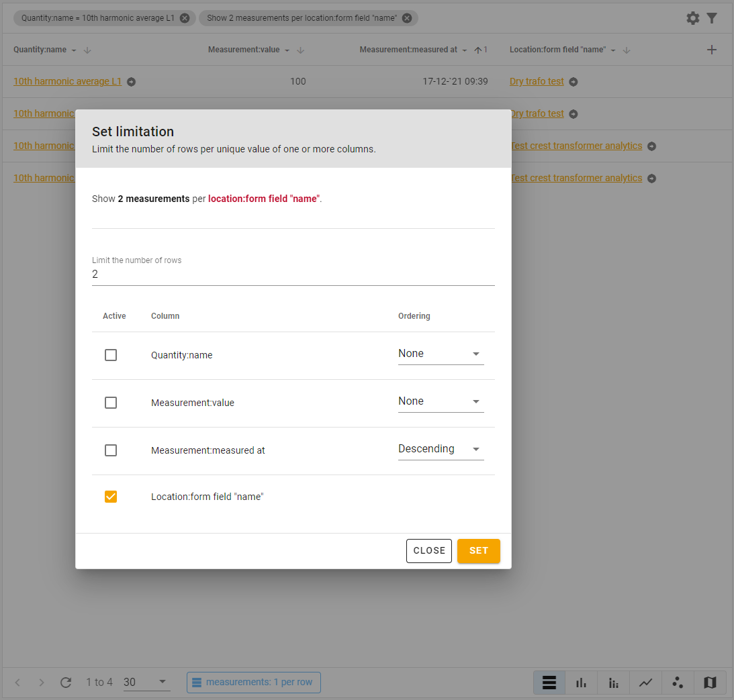The height and width of the screenshot is (700, 734).
Task: Click the measurements: 1 per row chip
Action: point(253,683)
